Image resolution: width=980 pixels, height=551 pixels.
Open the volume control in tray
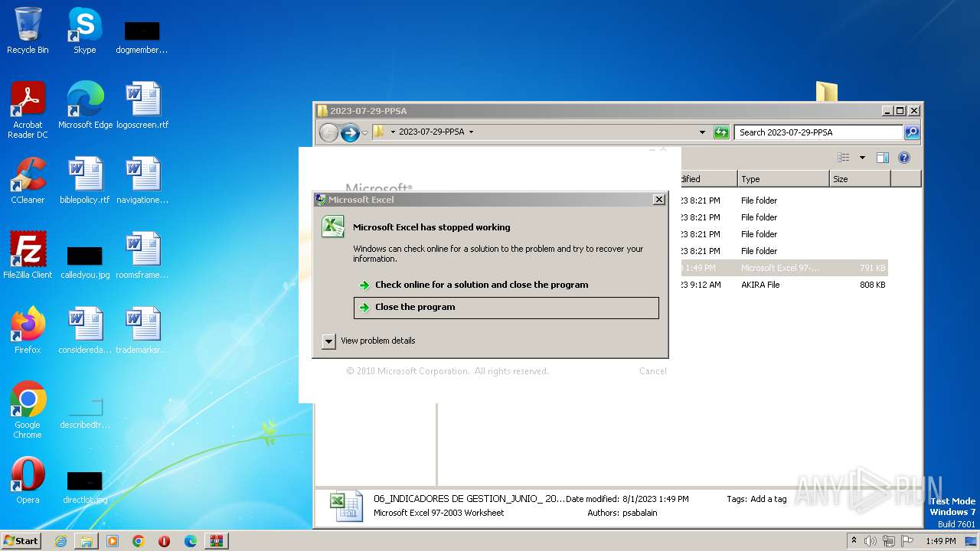point(871,541)
